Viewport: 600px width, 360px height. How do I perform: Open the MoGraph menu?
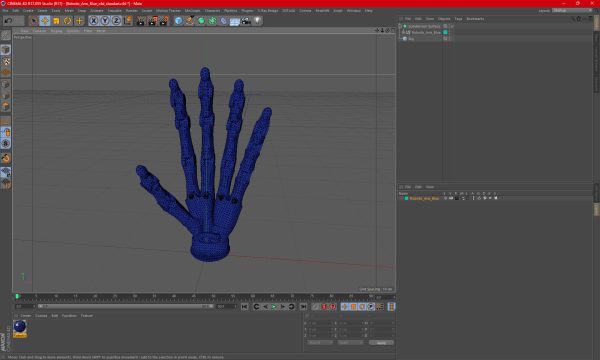tap(192, 11)
